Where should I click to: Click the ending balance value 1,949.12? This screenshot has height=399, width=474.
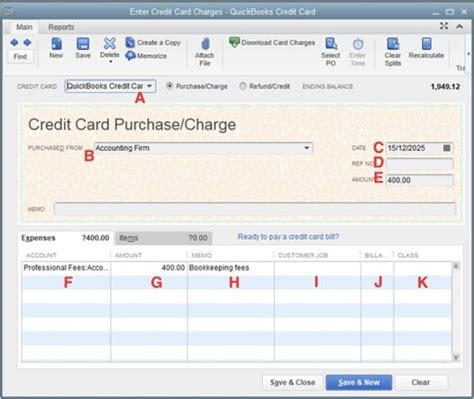click(445, 87)
